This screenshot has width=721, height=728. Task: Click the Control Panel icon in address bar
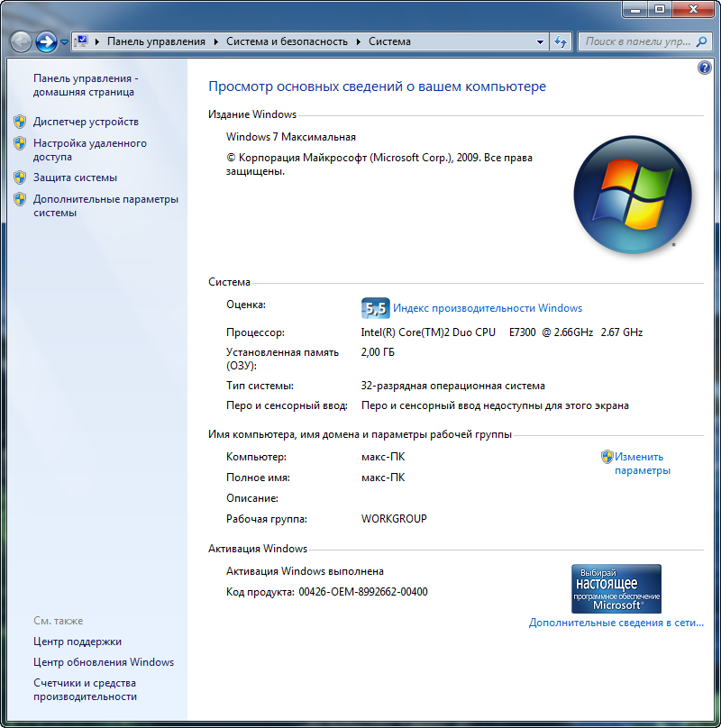(82, 41)
